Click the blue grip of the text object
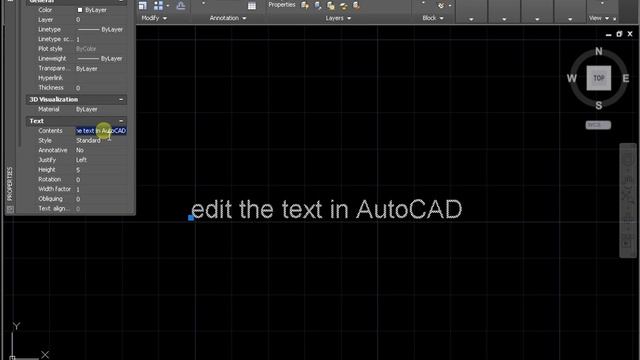Viewport: 640px width, 360px height. click(191, 218)
